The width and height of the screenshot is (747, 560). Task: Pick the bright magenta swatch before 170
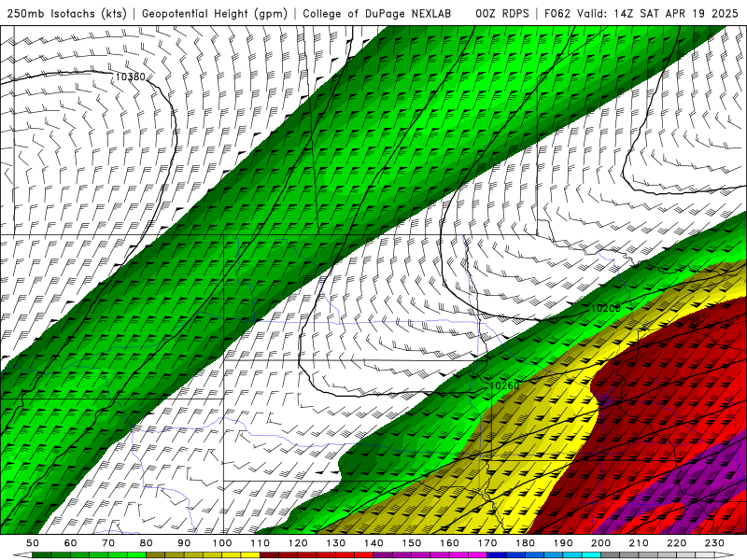point(478,554)
